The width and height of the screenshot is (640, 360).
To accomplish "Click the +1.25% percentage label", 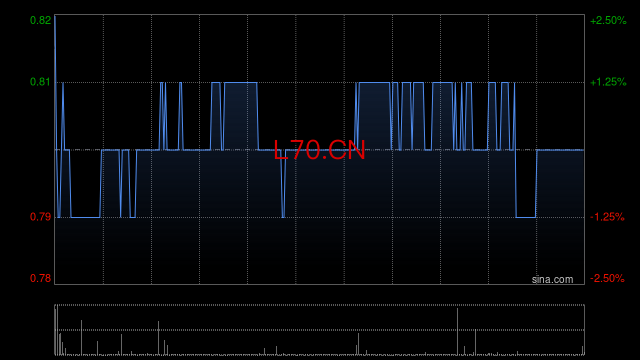I will pos(608,82).
